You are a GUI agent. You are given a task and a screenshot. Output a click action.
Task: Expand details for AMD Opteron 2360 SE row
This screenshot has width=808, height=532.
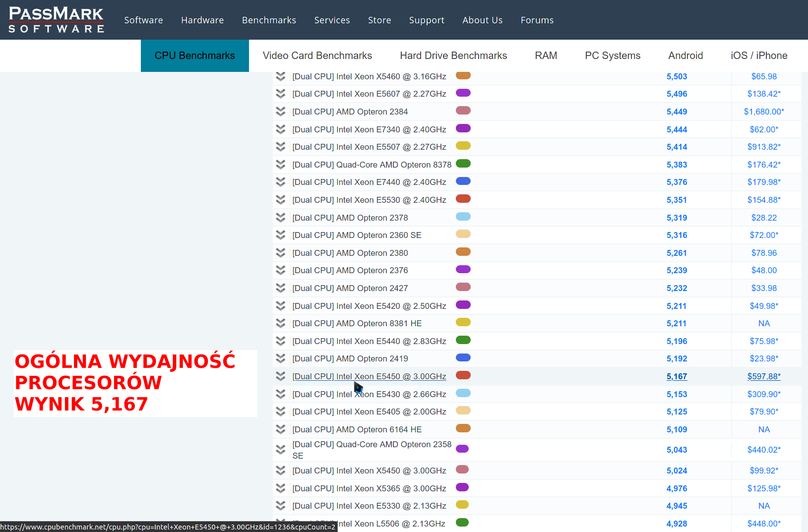(x=281, y=235)
